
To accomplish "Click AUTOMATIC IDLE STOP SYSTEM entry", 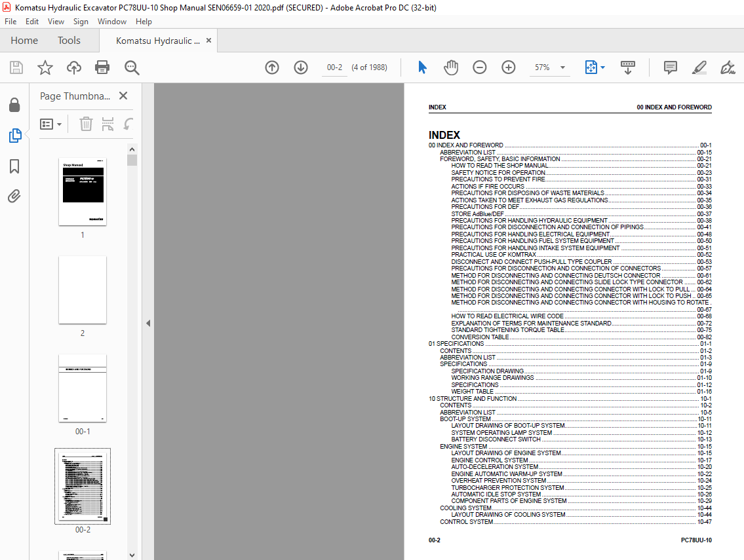I will 581,494.
